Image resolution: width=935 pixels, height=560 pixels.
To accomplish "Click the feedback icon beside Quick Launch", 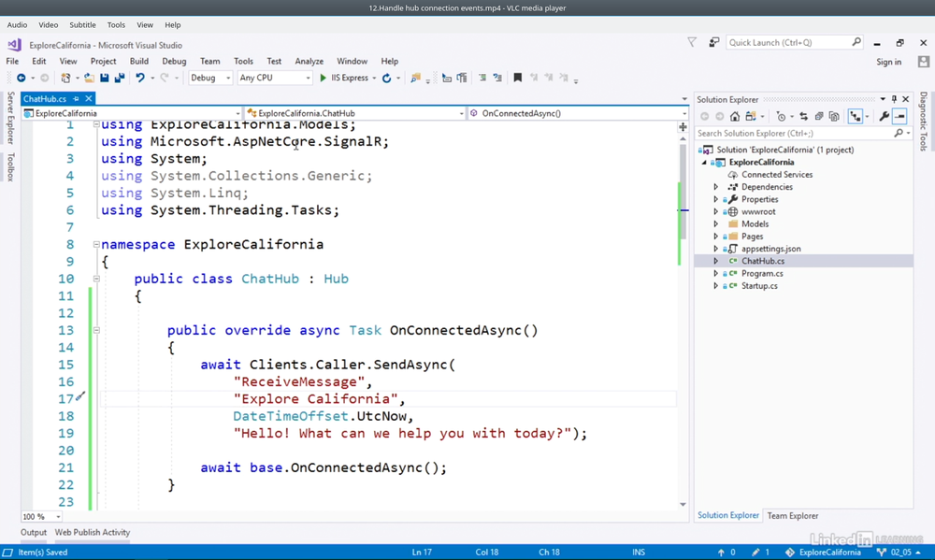I will pos(713,42).
